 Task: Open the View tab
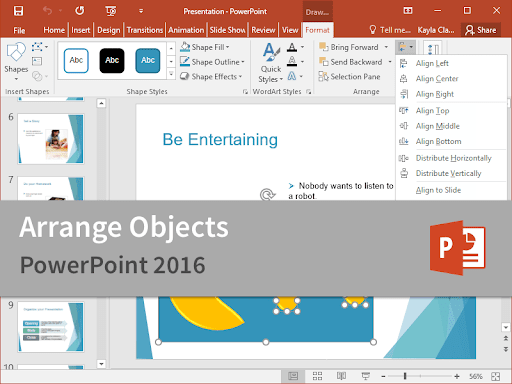pos(290,30)
